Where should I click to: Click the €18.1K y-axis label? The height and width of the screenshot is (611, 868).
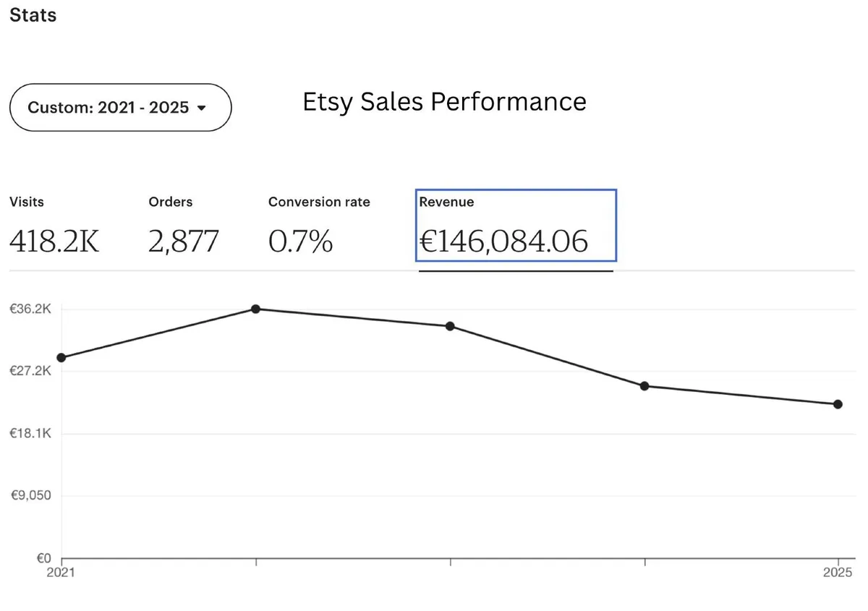tap(30, 433)
